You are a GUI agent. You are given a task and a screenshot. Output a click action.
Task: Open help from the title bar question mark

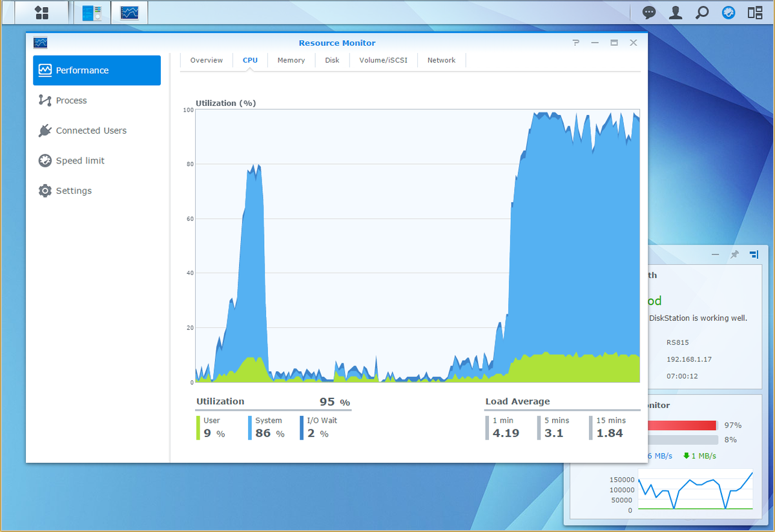575,43
